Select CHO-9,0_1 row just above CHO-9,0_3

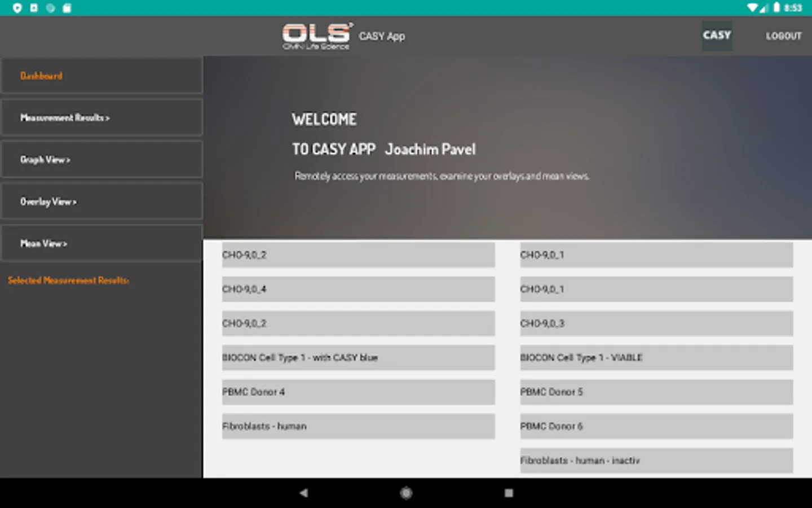[x=656, y=289]
